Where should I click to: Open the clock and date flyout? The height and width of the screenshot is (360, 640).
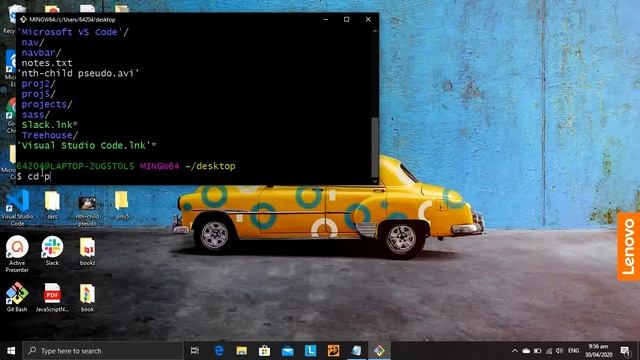point(598,351)
